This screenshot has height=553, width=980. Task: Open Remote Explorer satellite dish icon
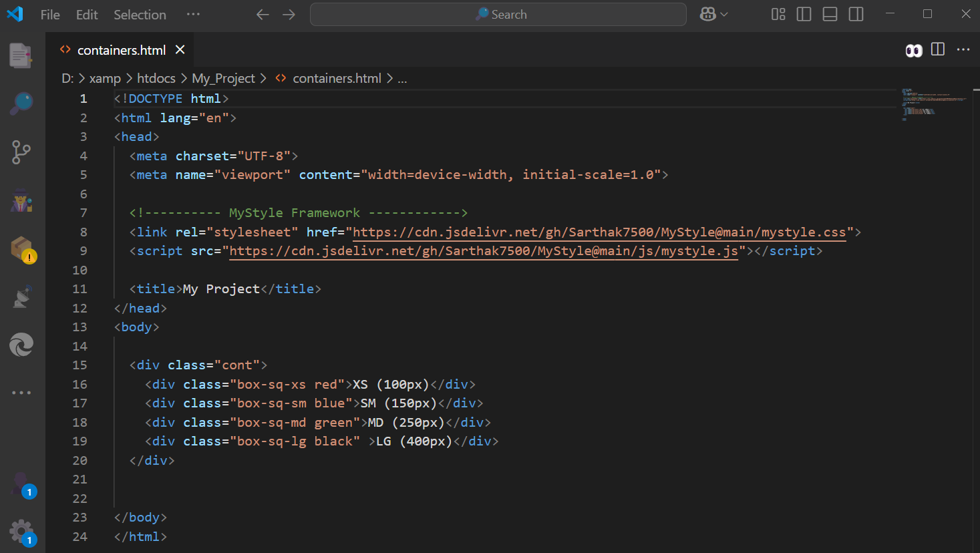coord(21,297)
